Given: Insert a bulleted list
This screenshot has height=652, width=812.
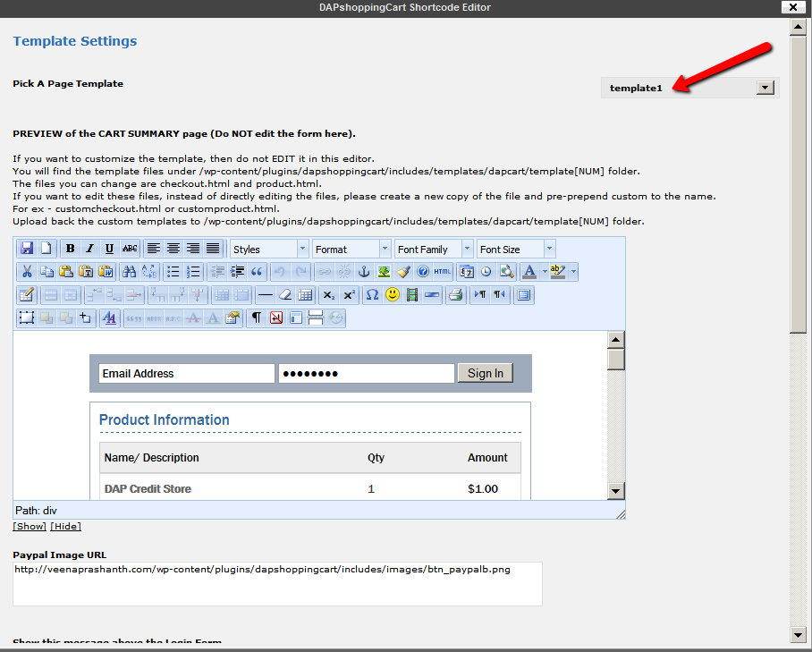Looking at the screenshot, I should click(173, 272).
